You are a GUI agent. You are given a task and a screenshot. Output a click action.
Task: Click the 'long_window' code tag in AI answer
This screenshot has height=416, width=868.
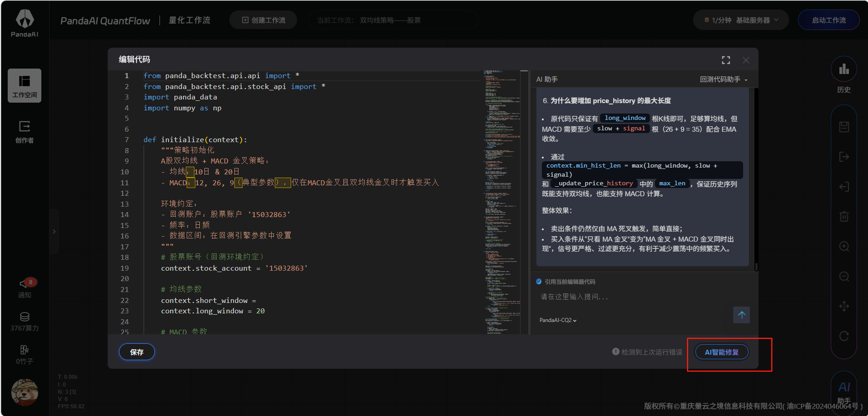pos(625,118)
